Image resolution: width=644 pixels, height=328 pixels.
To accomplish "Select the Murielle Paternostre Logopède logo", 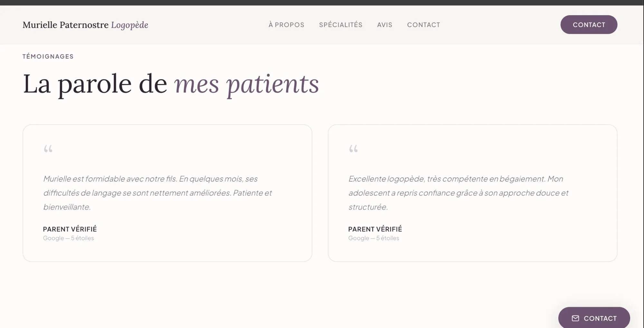I will coord(85,25).
